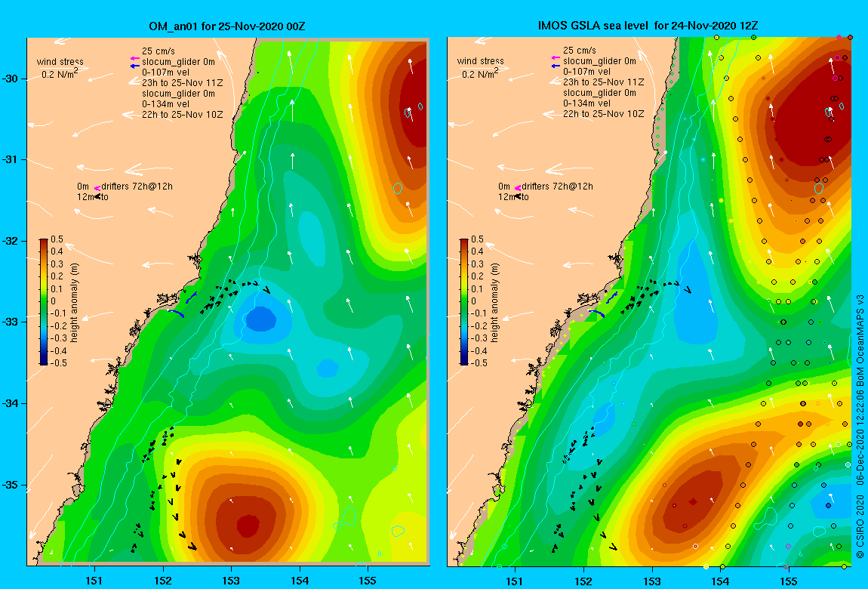Click the vertical CSIRO 2020 copyright text

[860, 426]
